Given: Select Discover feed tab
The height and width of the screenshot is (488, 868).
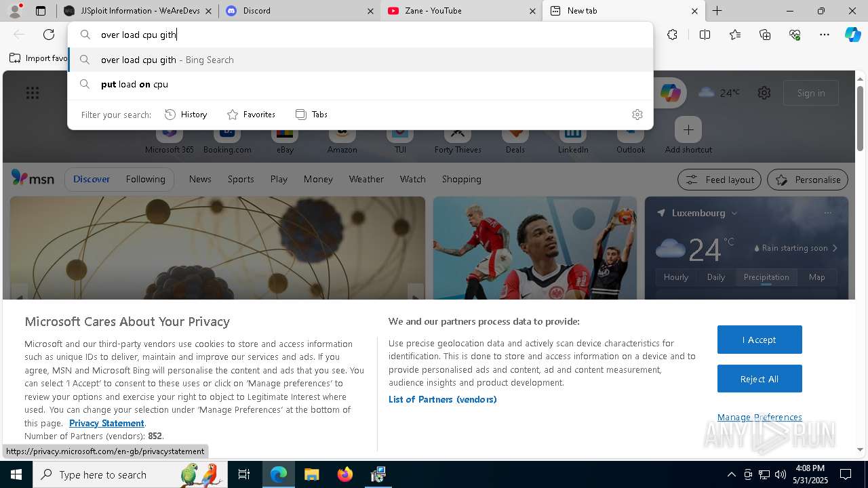Looking at the screenshot, I should pos(92,179).
